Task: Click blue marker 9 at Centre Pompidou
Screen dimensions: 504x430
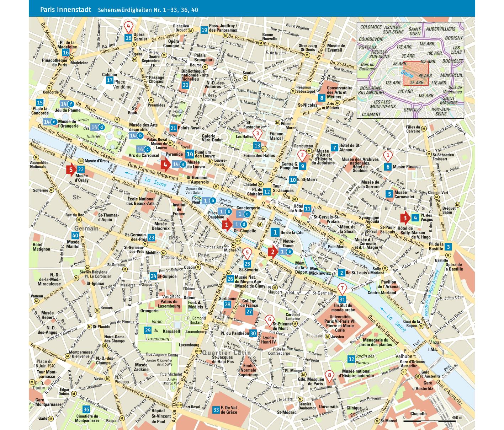Action: pos(302,166)
